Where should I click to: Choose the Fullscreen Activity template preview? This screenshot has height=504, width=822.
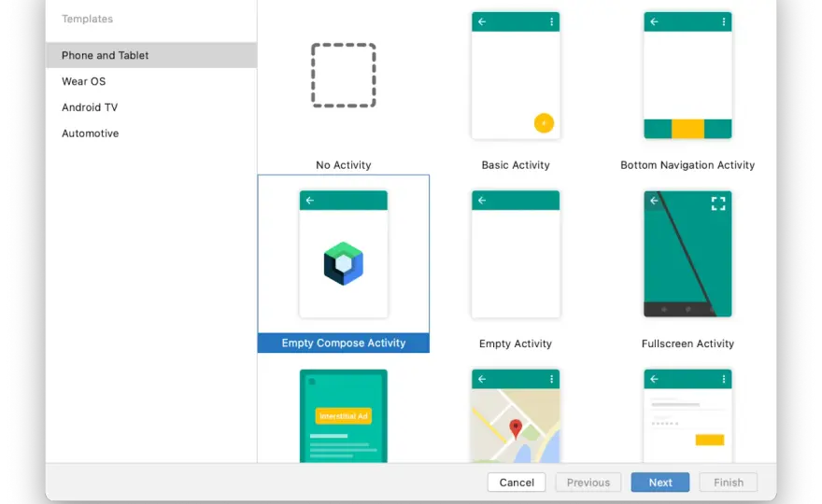pyautogui.click(x=687, y=254)
